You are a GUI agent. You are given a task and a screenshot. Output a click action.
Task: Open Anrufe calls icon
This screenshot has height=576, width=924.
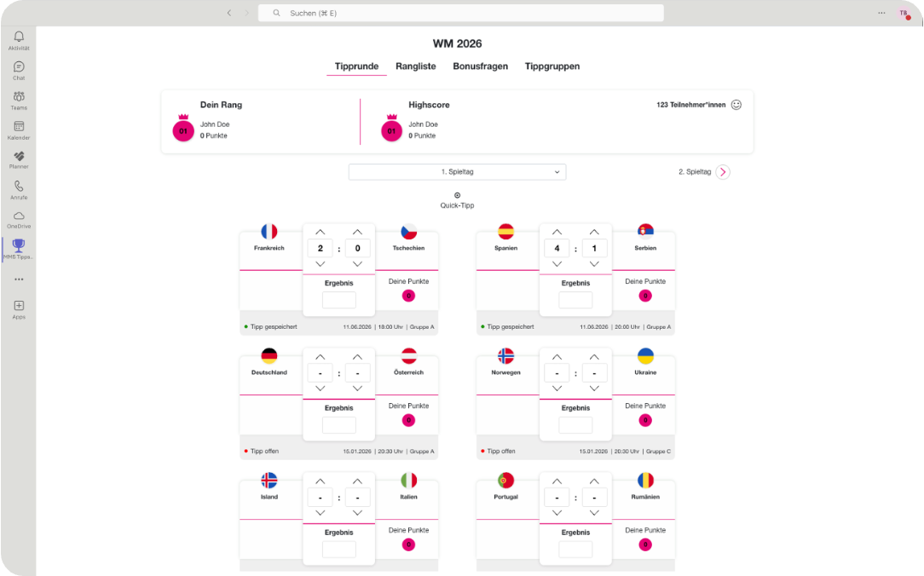[19, 187]
